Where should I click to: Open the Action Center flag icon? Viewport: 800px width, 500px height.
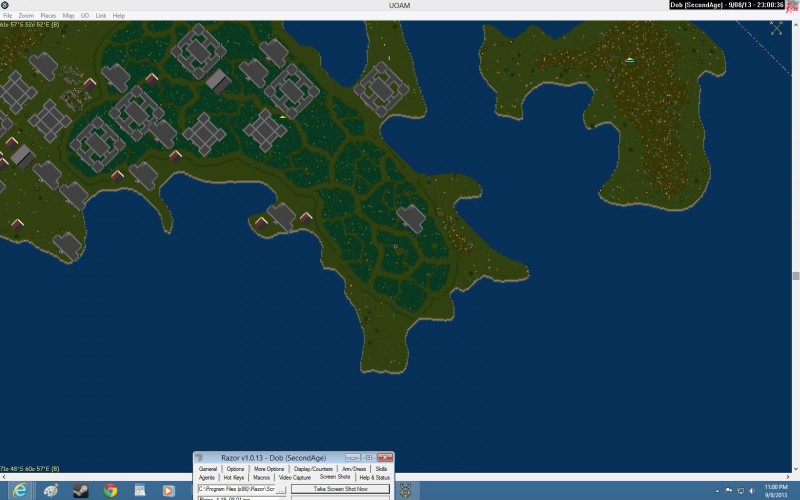(x=729, y=491)
